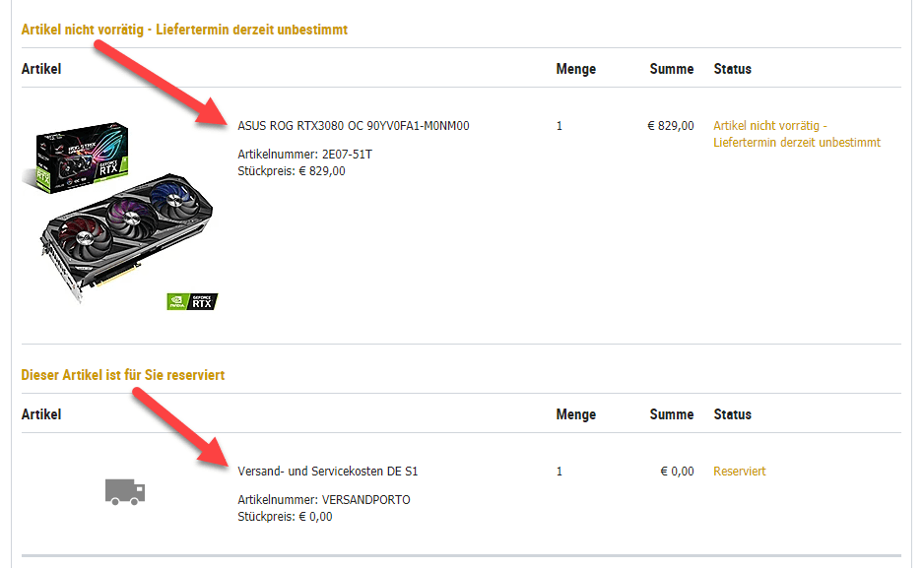
Task: Click the top heading about Liefertermin derzeit unbestimmt
Action: pos(184,30)
